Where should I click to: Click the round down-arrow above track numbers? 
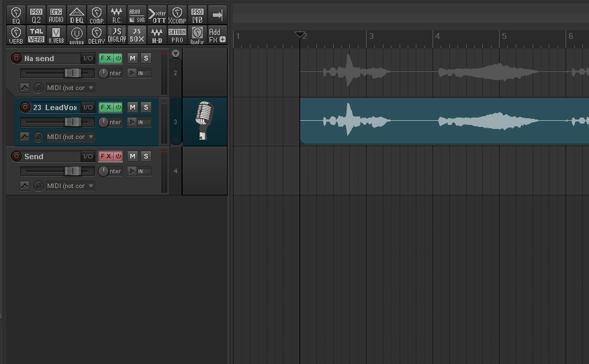pos(175,54)
